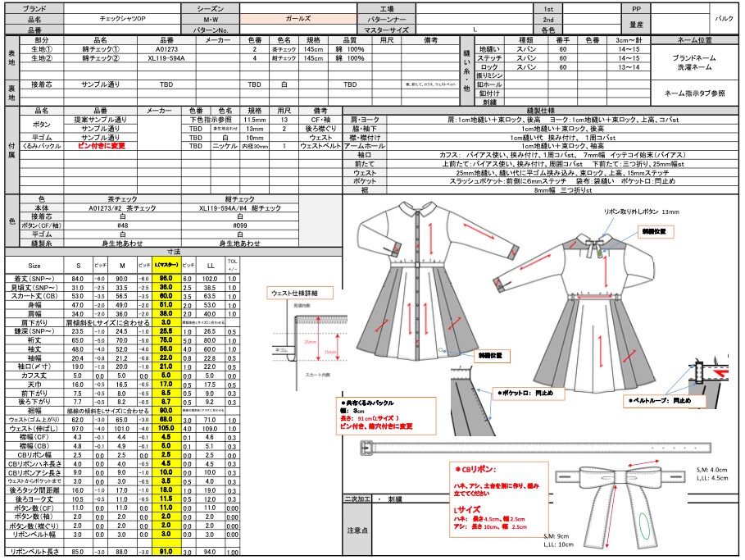Click the くるみバックル accessory row label
This screenshot has height=560, width=745.
[42, 146]
